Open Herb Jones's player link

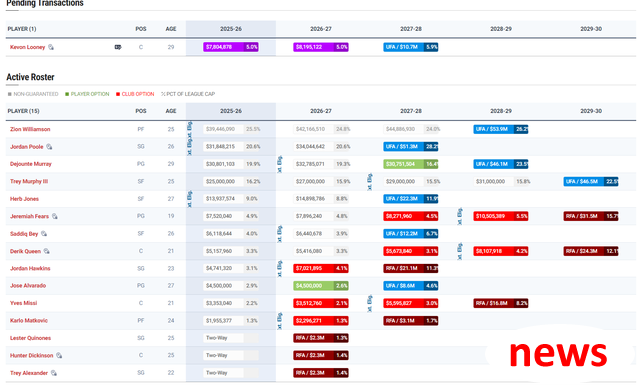click(24, 199)
